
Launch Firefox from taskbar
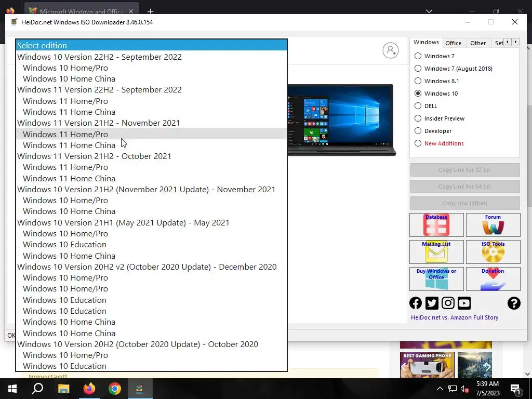(89, 389)
